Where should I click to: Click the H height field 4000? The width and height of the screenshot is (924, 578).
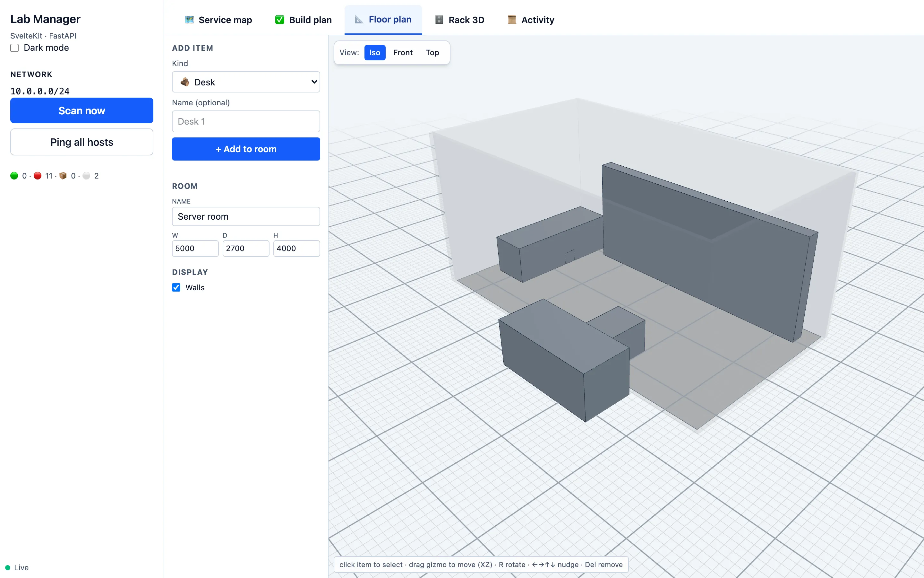[x=297, y=249]
